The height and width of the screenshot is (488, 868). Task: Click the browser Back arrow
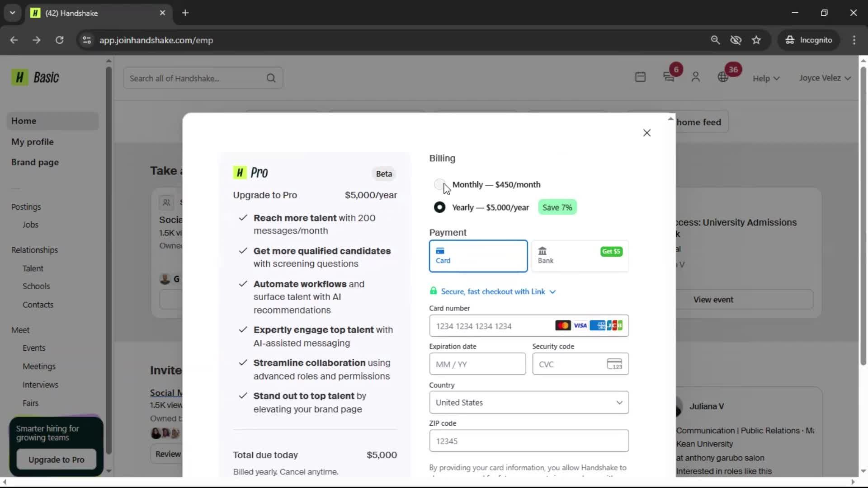tap(14, 40)
